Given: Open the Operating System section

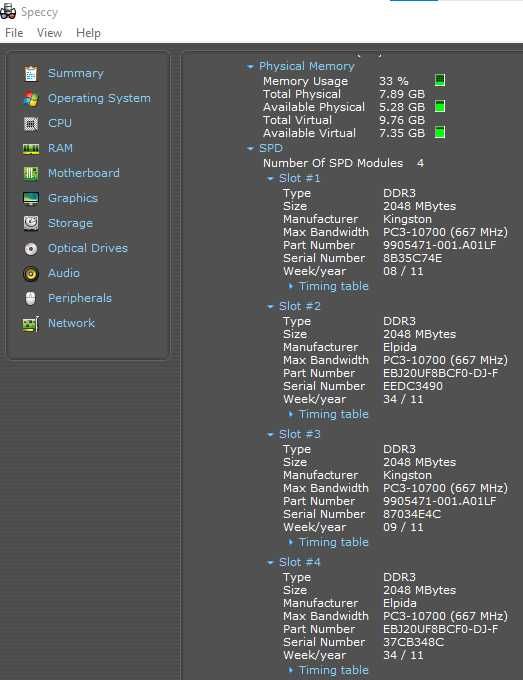Looking at the screenshot, I should (99, 98).
